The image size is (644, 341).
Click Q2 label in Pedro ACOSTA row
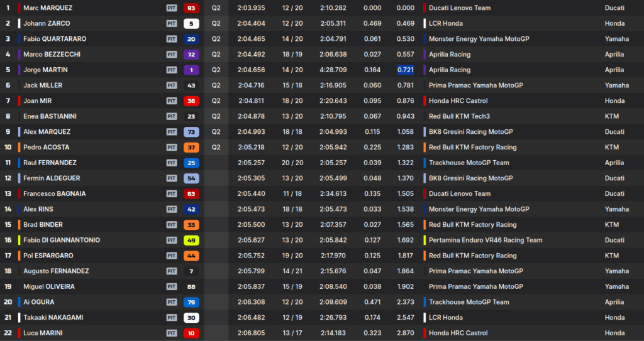click(x=216, y=148)
